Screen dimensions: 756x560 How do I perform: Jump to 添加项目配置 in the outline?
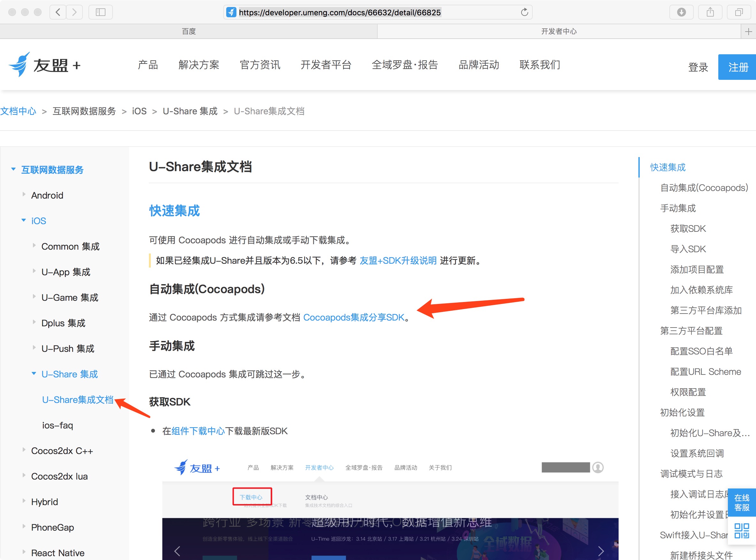pyautogui.click(x=697, y=269)
